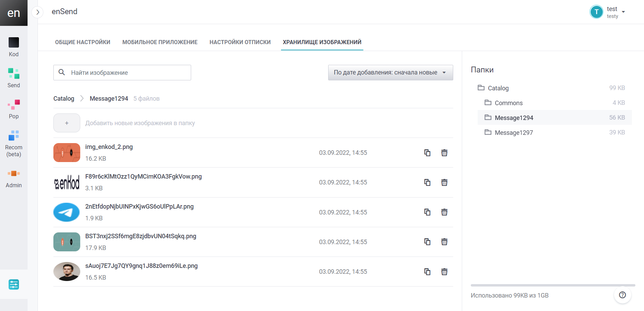
Task: Open the test user account menu
Action: click(608, 12)
